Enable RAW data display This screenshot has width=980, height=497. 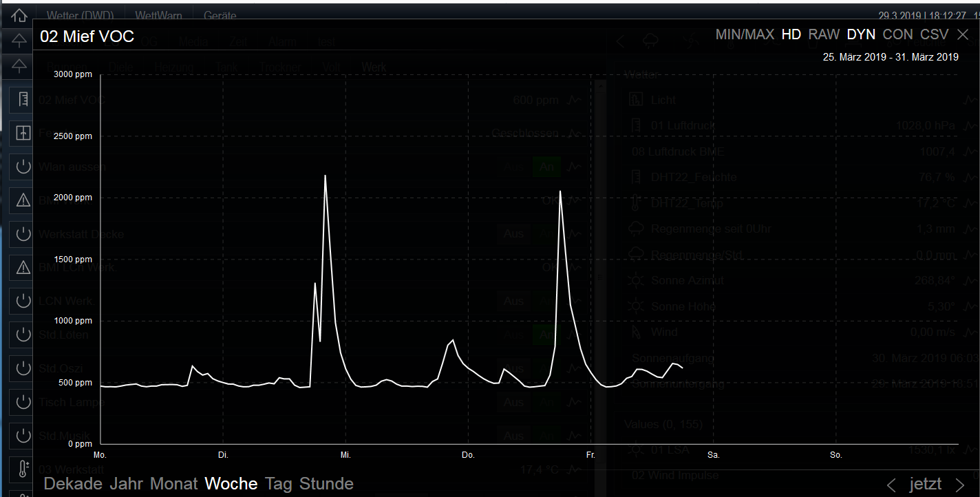tap(824, 34)
